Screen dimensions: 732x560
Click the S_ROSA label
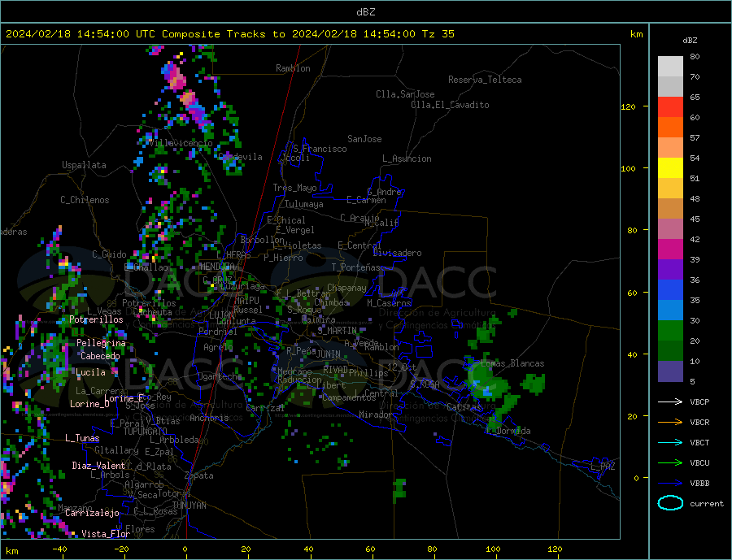(x=425, y=384)
